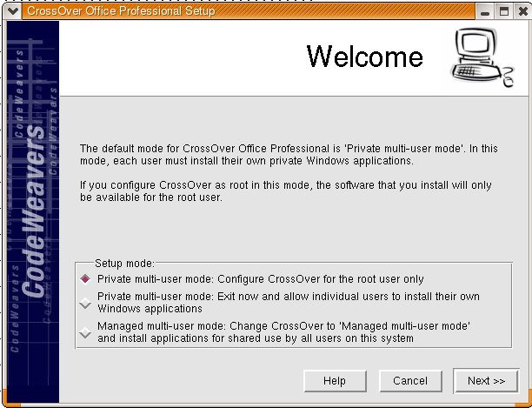532x408 pixels.
Task: Click the CodeWeavers logo sidebar
Action: click(34, 211)
